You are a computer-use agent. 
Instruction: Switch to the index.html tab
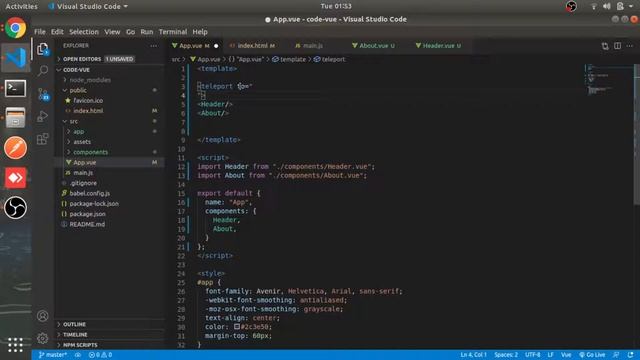coord(252,46)
